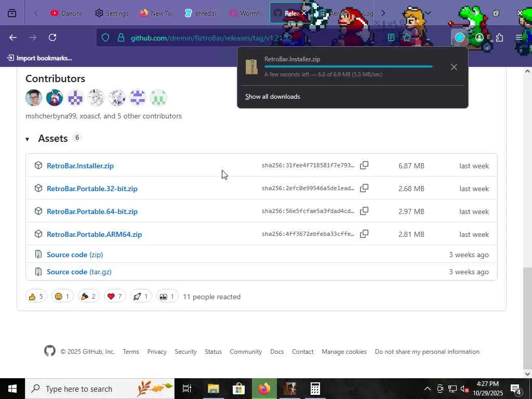
Task: Download Source code (tar.gz)
Action: pyautogui.click(x=79, y=272)
